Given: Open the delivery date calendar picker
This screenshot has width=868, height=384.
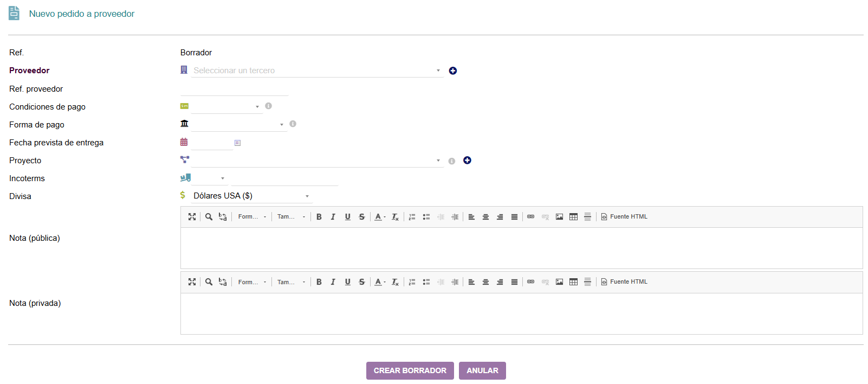Looking at the screenshot, I should click(x=237, y=143).
